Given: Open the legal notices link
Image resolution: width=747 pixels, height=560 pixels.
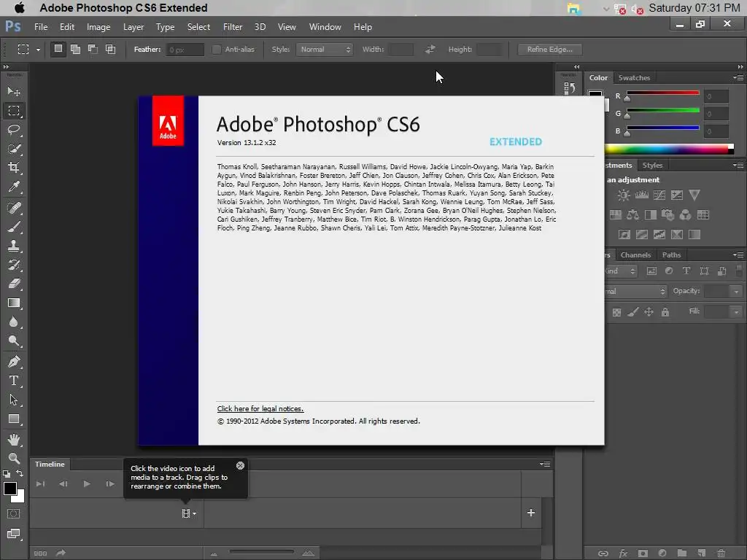Looking at the screenshot, I should (x=260, y=408).
